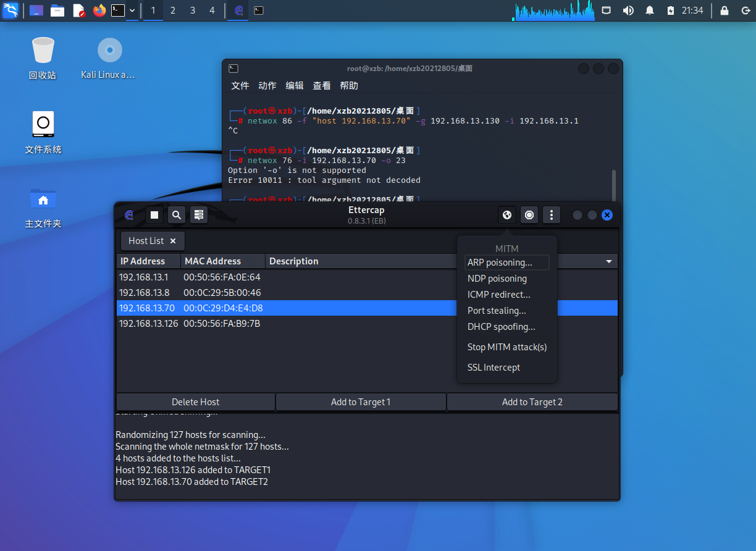Click the volume speaker icon in tray

[628, 11]
